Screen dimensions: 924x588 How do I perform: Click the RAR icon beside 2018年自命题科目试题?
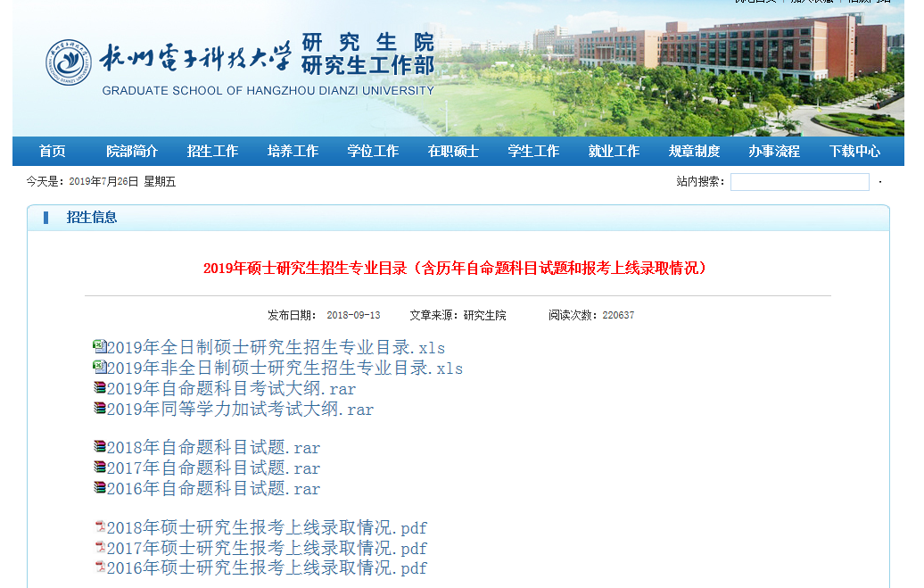coord(99,446)
